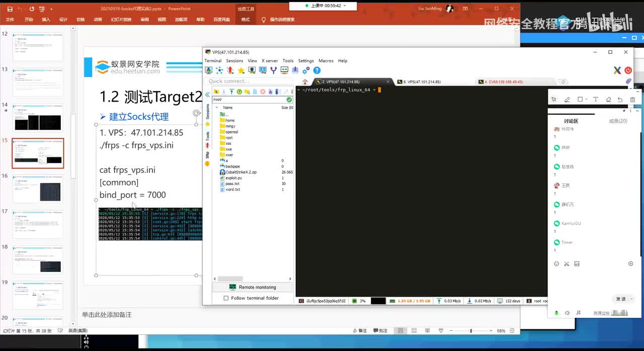Open the Settings gears icon in MobaXterm
644x351 pixels.
(306, 70)
